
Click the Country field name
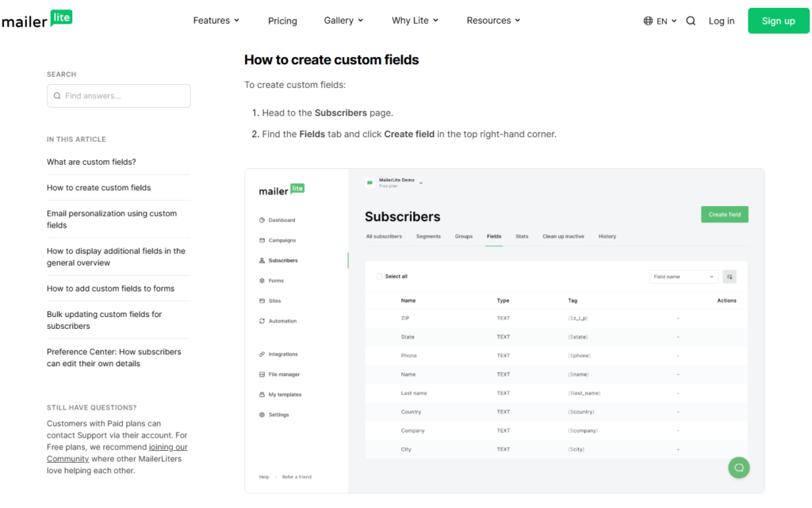coord(411,412)
